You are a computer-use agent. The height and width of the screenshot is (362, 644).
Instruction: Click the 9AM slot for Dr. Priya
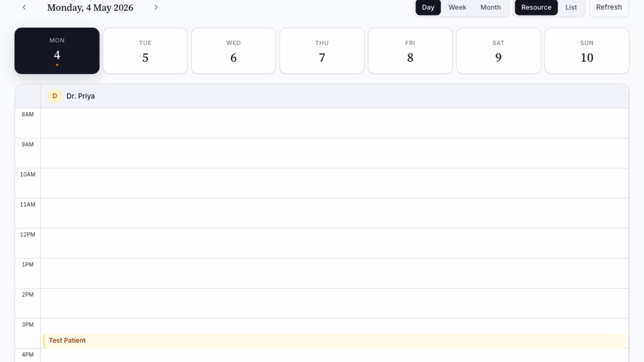(334, 153)
